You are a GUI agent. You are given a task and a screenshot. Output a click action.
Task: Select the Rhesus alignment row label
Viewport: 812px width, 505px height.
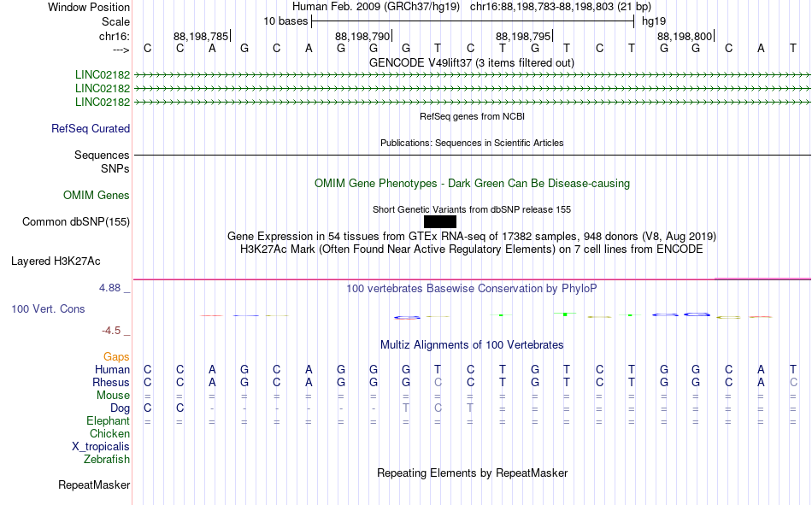111,382
